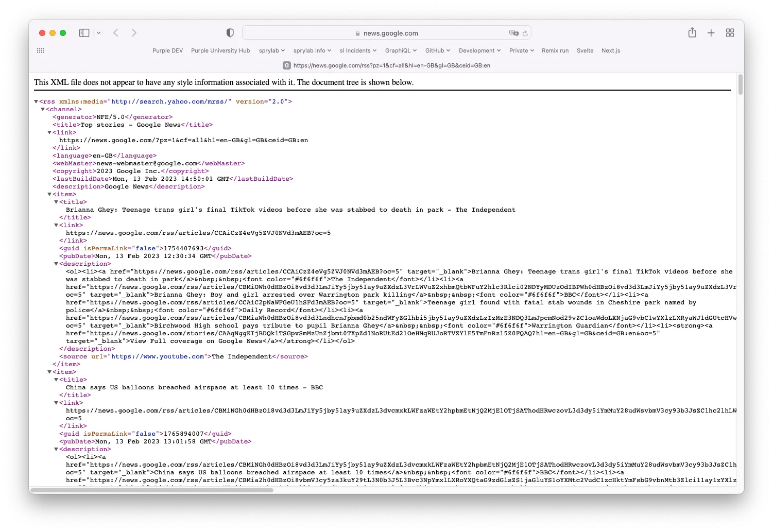This screenshot has width=773, height=532.
Task: Click guid value 1765894007
Action: 184,434
